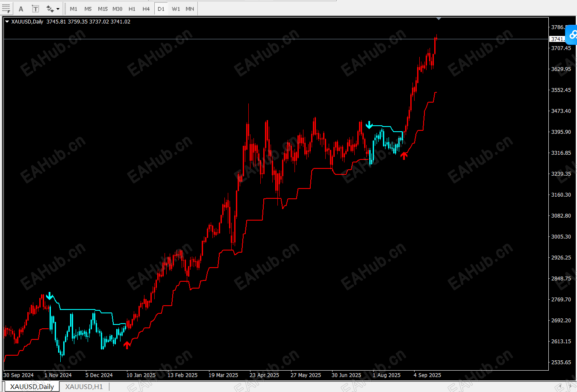The height and width of the screenshot is (392, 577).
Task: Click the 3160.30 price scale label
Action: coord(561,195)
